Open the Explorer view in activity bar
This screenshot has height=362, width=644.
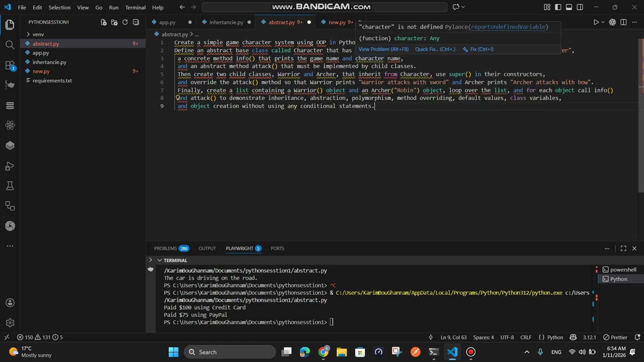10,25
